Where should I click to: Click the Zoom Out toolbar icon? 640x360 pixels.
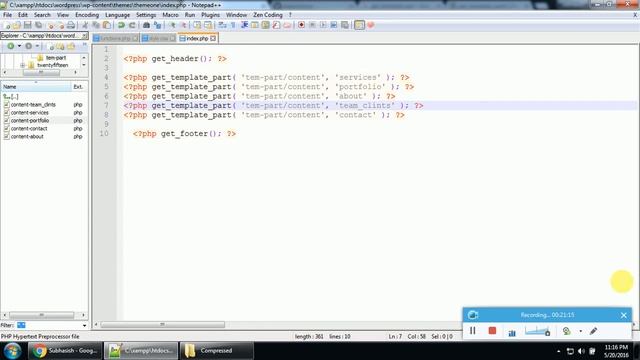[183, 25]
